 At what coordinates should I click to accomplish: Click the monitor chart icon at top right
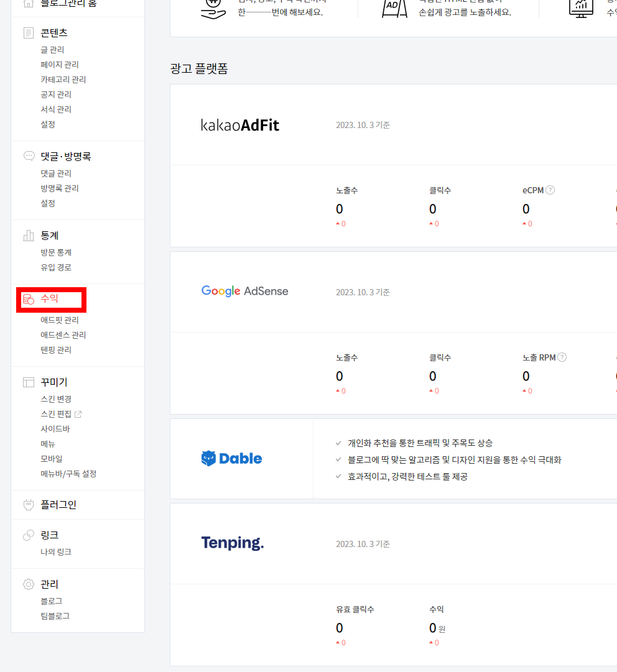(x=581, y=9)
